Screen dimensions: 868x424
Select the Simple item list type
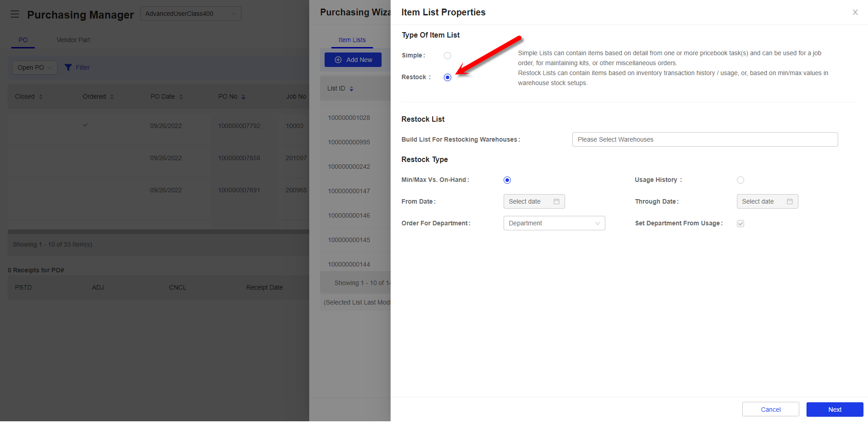coord(448,55)
